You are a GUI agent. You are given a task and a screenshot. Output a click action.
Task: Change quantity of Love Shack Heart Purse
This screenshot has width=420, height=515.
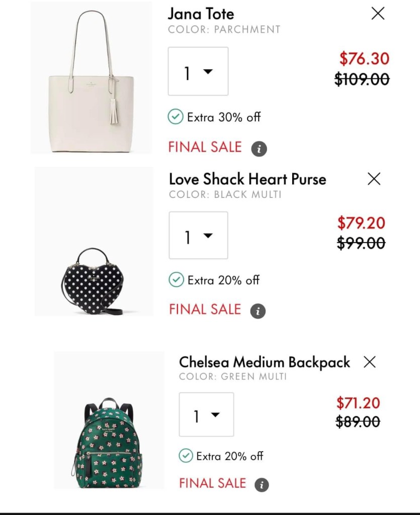pos(198,236)
